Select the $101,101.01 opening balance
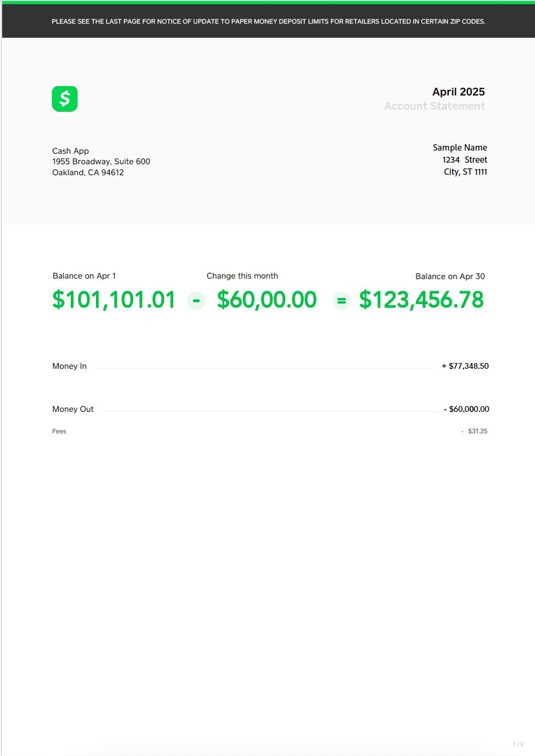 [114, 300]
